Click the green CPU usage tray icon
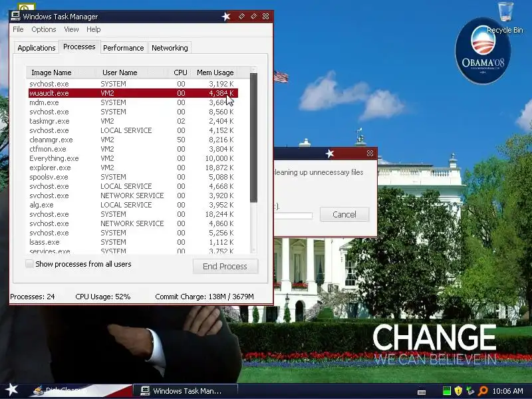The height and width of the screenshot is (399, 532). click(447, 391)
